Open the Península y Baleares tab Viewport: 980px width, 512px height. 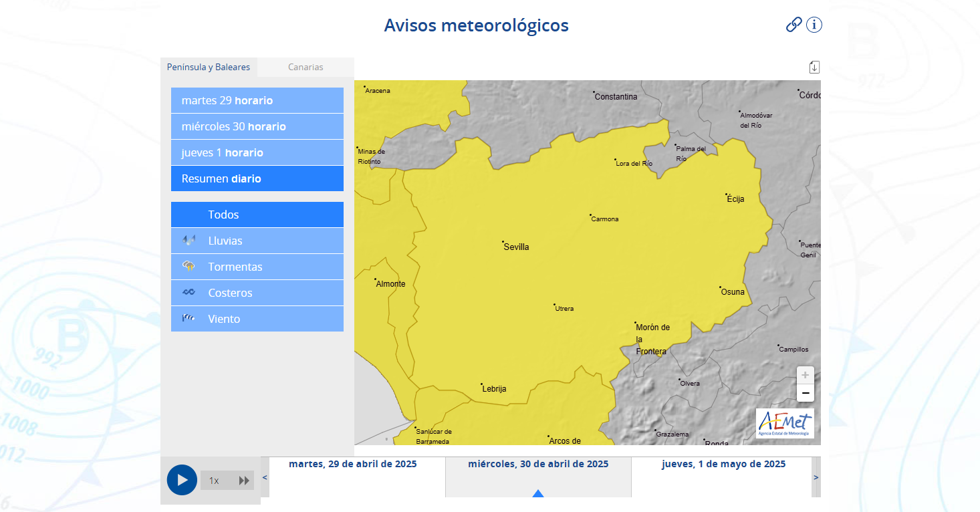click(x=209, y=67)
